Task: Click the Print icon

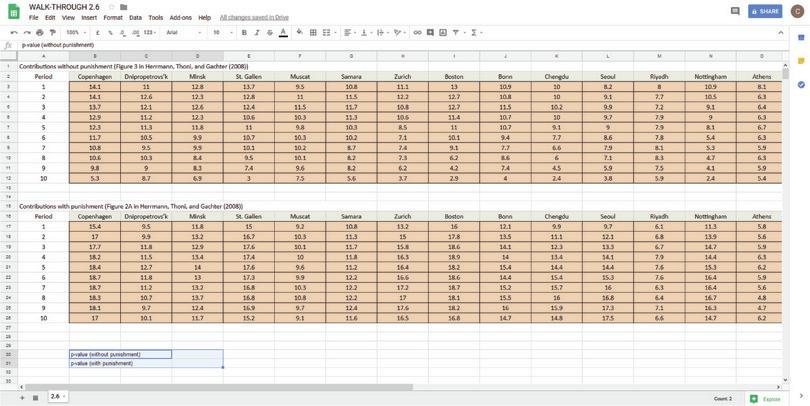Action: pyautogui.click(x=40, y=33)
